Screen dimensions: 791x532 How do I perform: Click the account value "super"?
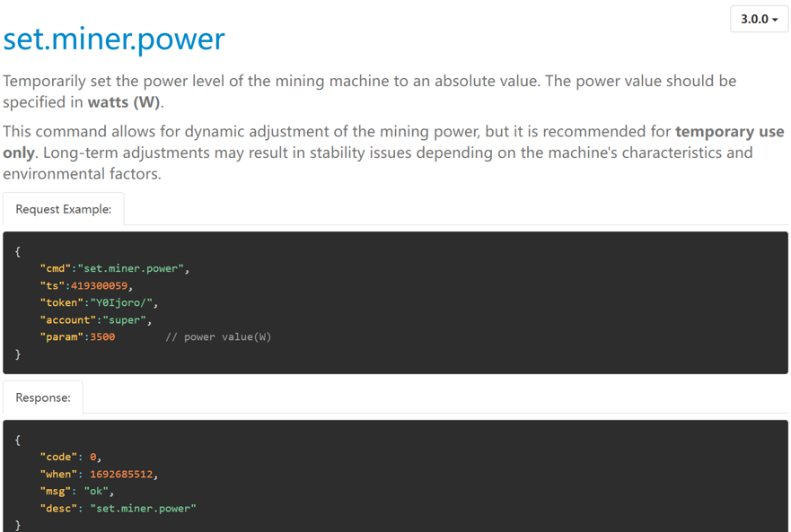[124, 319]
